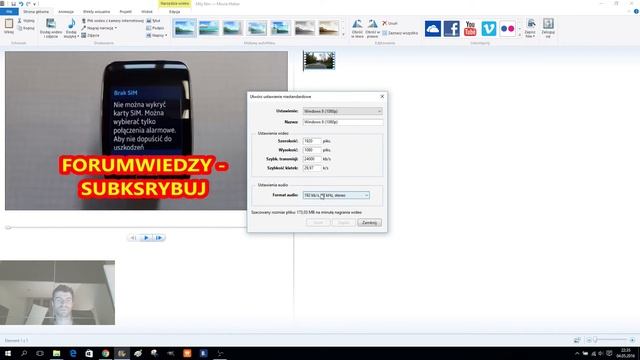The width and height of the screenshot is (640, 360).
Task: Click the Tytuł (title) icon
Action: (149, 20)
